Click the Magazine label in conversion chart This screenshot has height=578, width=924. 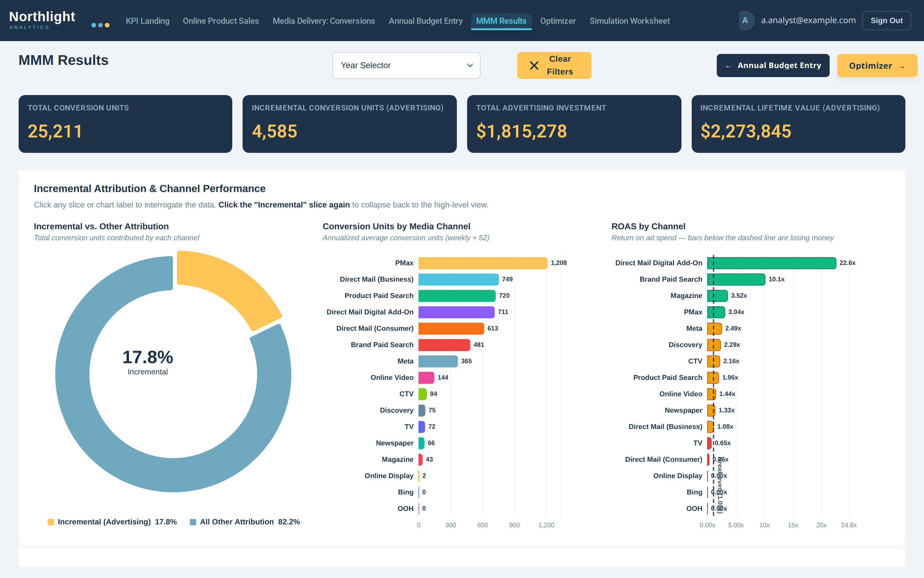point(398,460)
